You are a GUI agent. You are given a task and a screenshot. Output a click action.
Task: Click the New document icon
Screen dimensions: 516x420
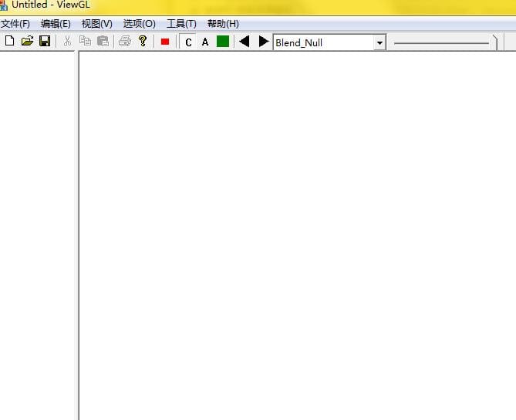(10, 41)
